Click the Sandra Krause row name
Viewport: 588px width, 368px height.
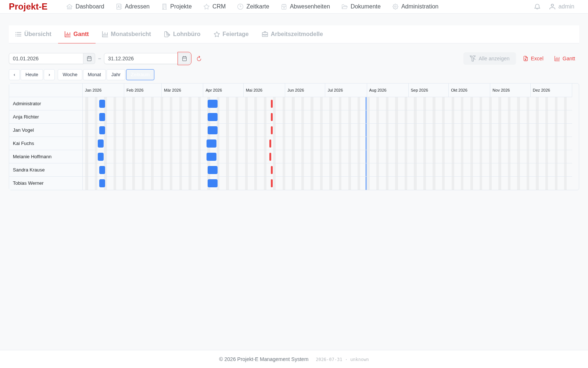pos(29,170)
